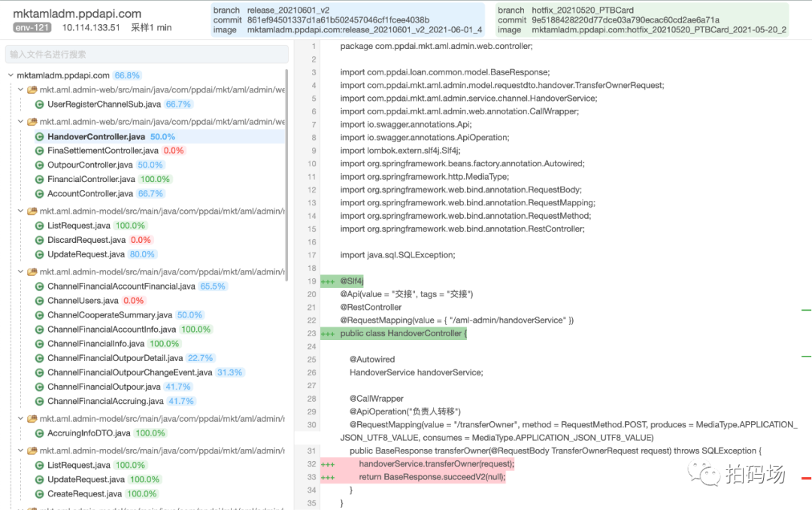The image size is (812, 510).
Task: Click the class icon beside ChannelFinancialInfo.java
Action: point(39,344)
